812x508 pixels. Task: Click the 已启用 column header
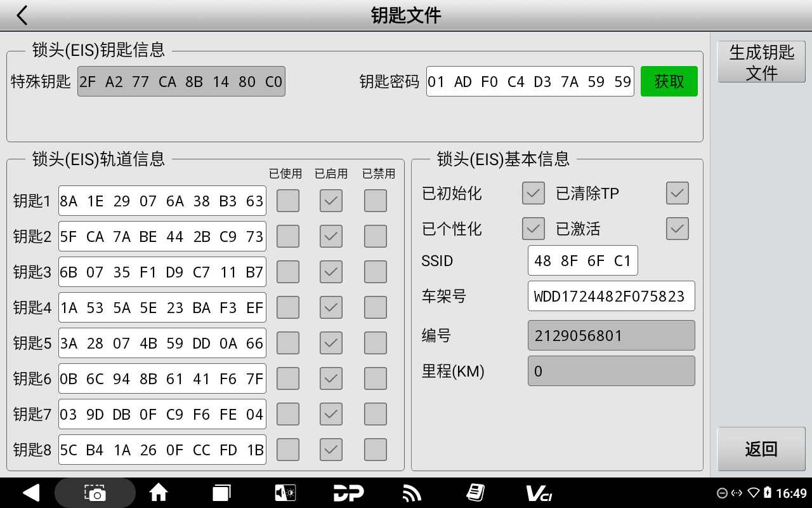point(331,173)
